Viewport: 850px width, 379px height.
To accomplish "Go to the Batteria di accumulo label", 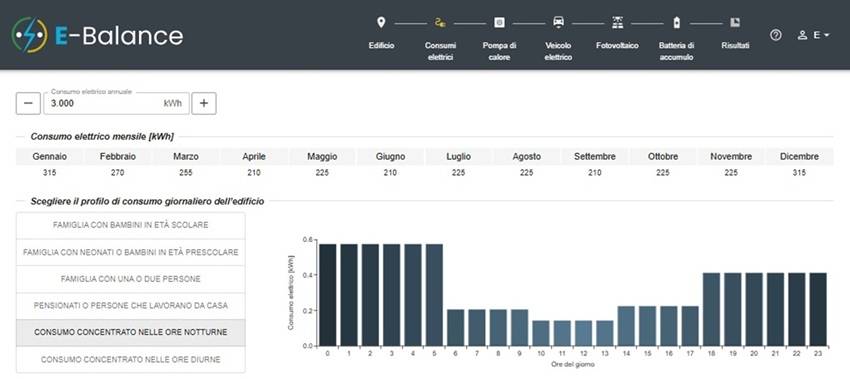I will (677, 52).
